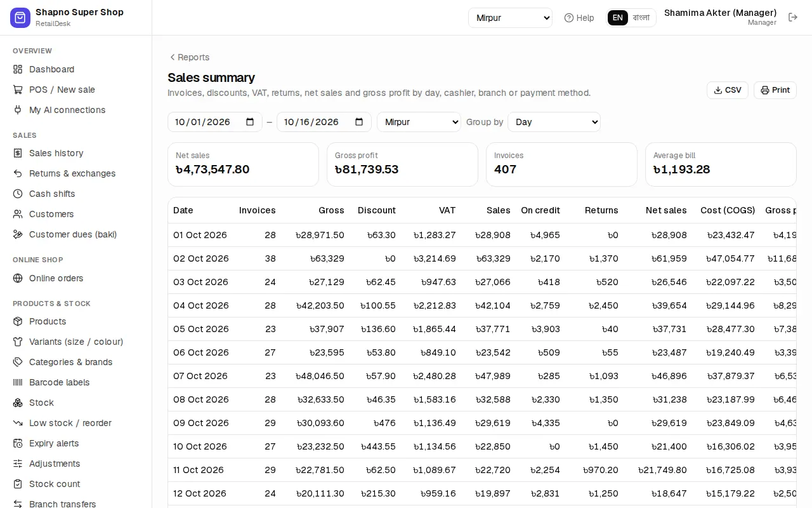This screenshot has height=508, width=812.
Task: Click the Cost (COGS) column header
Action: click(728, 210)
